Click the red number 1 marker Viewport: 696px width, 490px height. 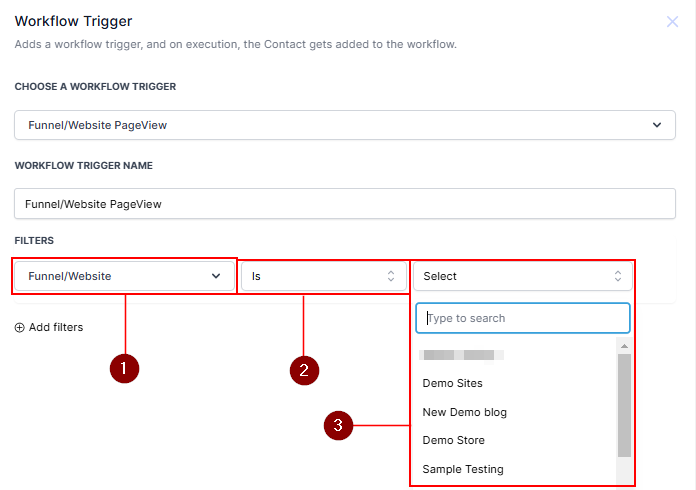point(123,368)
